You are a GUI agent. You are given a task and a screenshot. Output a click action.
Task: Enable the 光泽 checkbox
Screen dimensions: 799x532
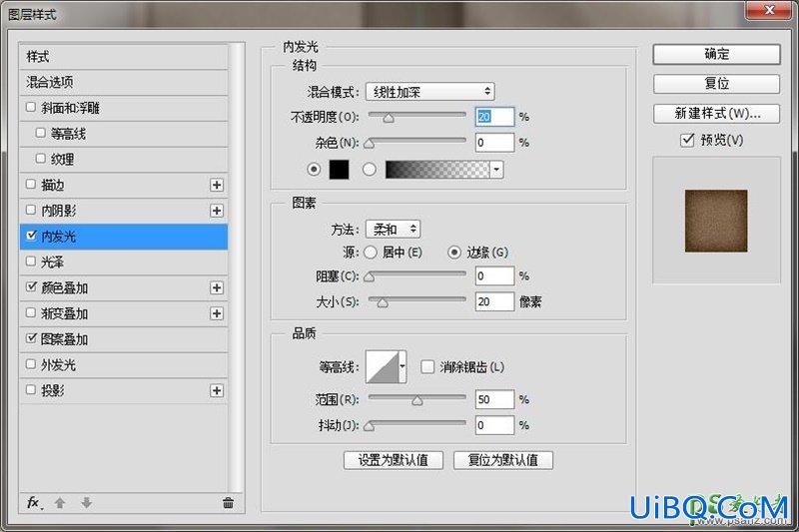pyautogui.click(x=31, y=262)
